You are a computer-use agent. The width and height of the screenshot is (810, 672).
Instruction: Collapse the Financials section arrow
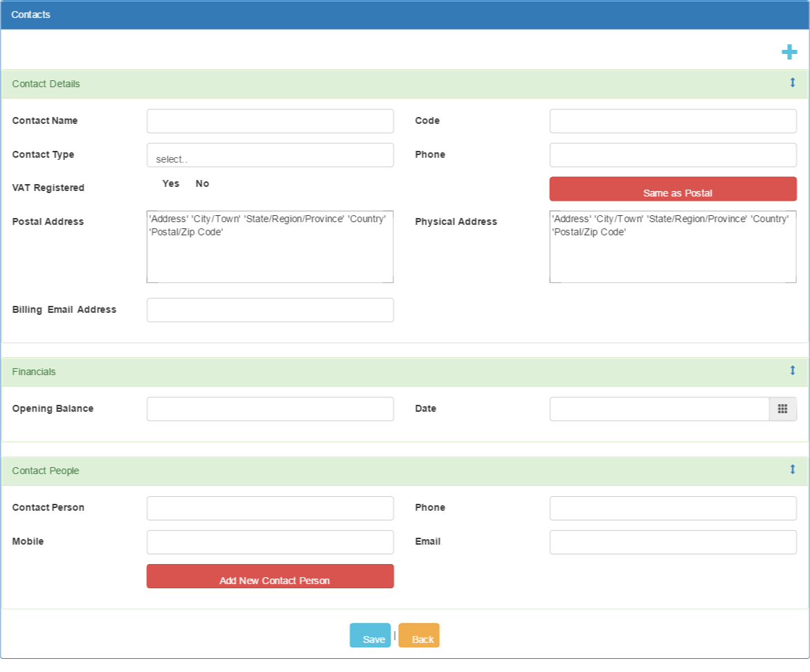(793, 370)
